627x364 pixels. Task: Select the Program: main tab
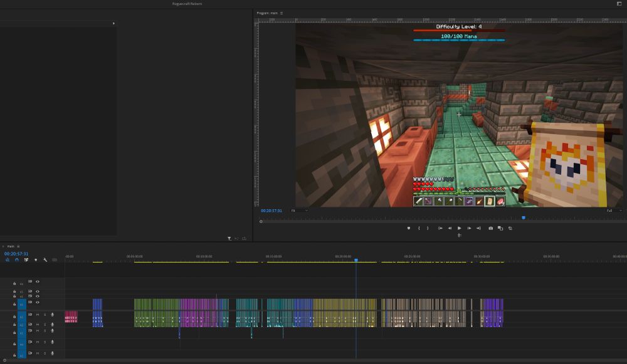click(267, 13)
